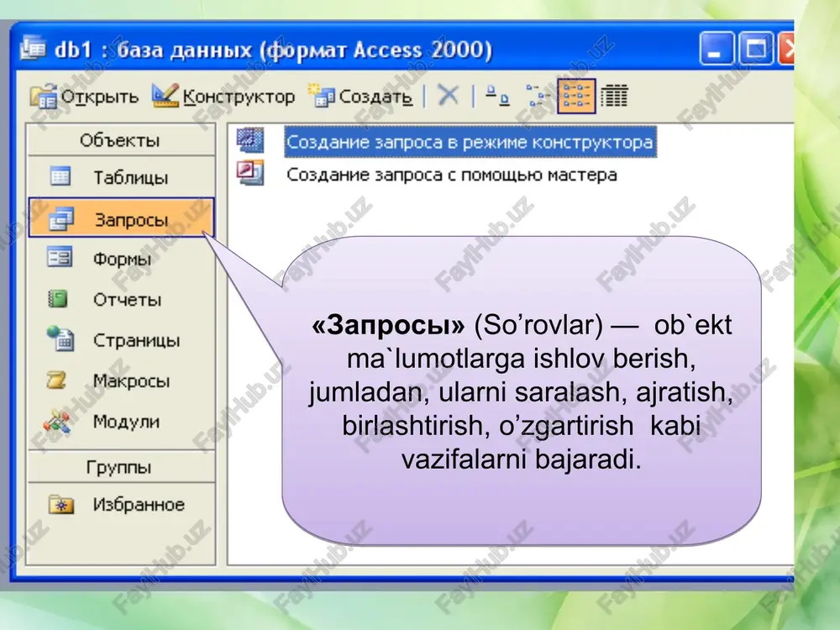Click the Создать toolbar button
Viewport: 840px width, 630px height.
coord(360,97)
